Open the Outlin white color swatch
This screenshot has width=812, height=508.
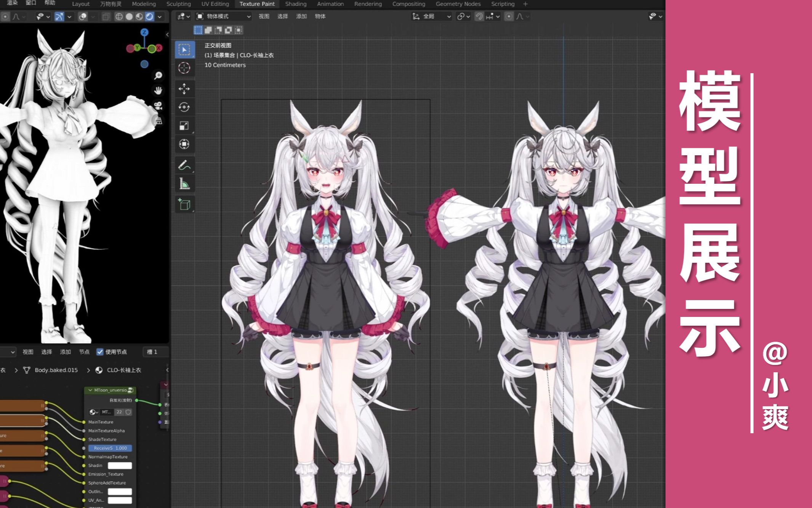pyautogui.click(x=120, y=492)
